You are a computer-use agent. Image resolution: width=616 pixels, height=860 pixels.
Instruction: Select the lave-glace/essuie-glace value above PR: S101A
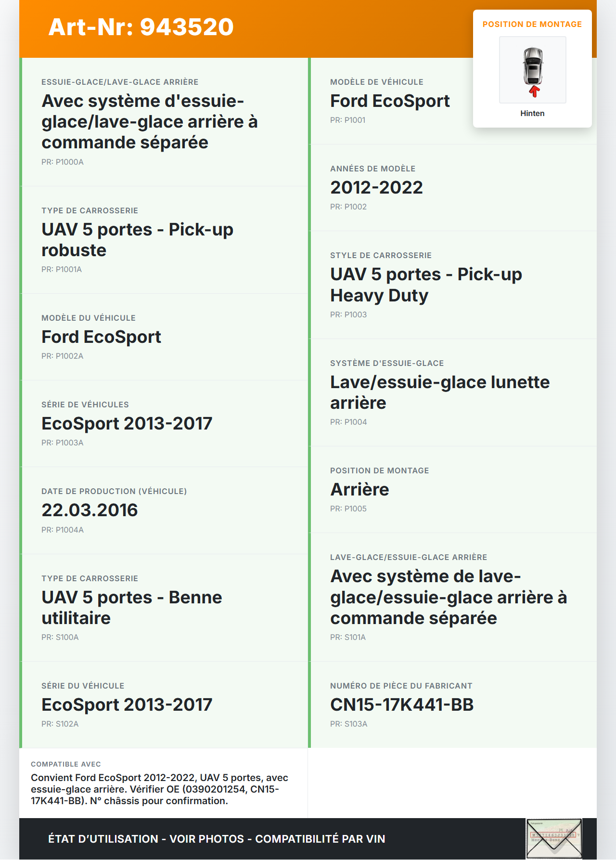(448, 597)
